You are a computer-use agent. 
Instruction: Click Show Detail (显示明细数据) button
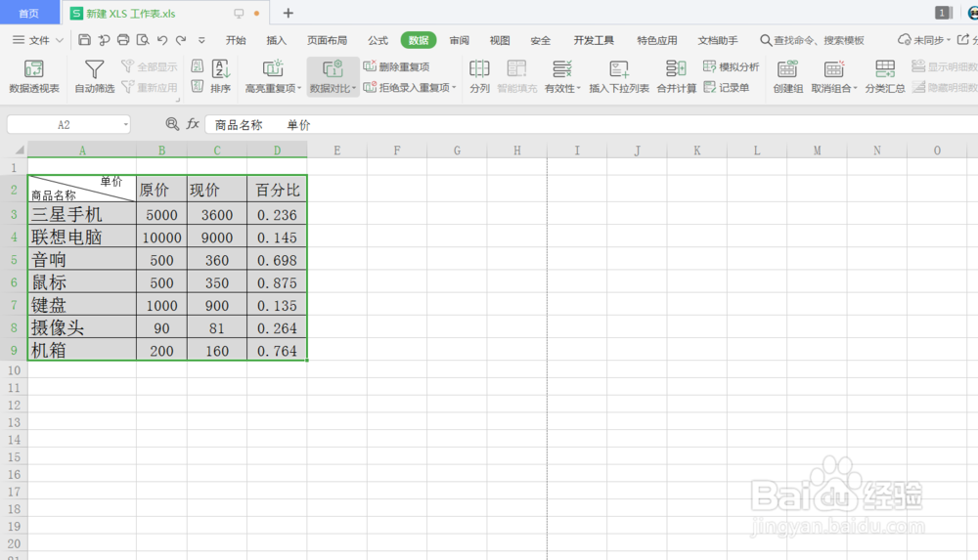(x=945, y=66)
